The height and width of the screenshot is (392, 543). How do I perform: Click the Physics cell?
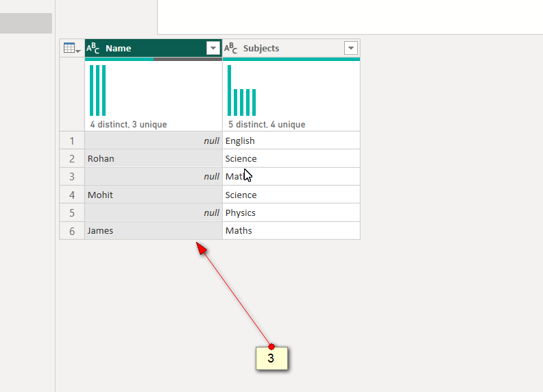pos(291,212)
